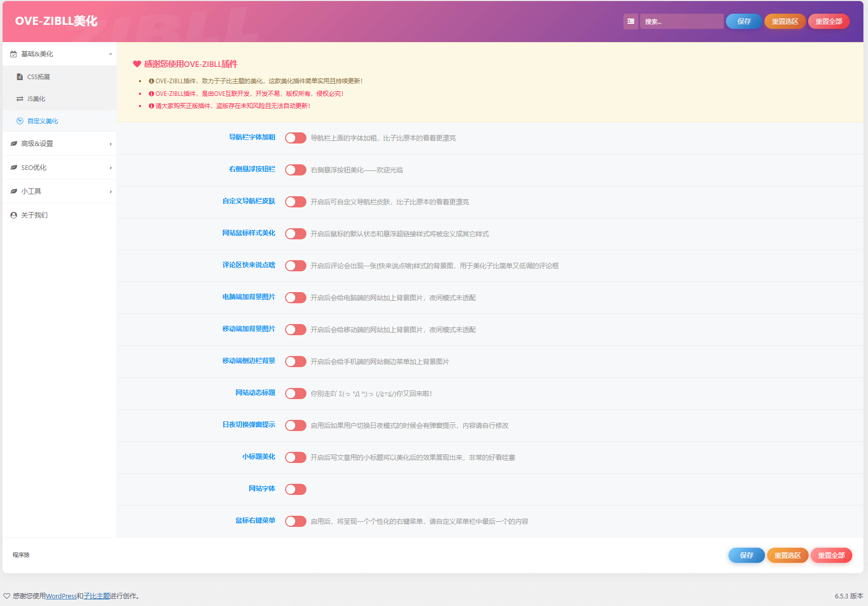Image resolution: width=868 pixels, height=606 pixels.
Task: Click the red heart icon in notice header
Action: 137,64
